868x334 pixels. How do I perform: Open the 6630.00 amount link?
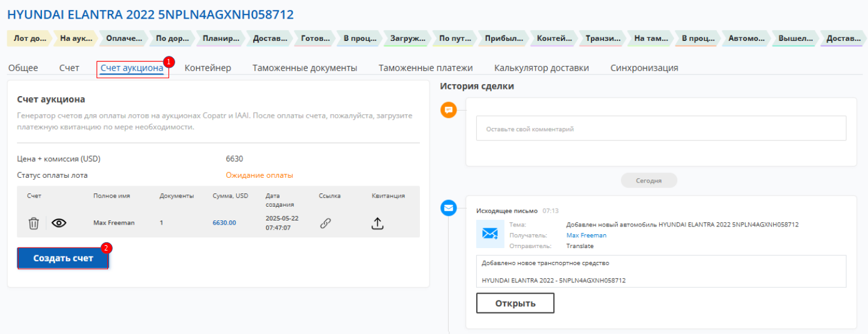(x=224, y=222)
